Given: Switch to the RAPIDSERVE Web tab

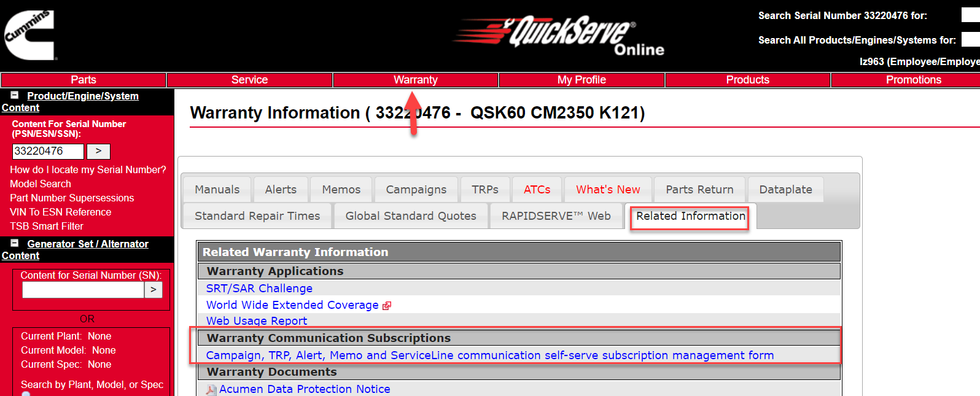Looking at the screenshot, I should coord(556,216).
